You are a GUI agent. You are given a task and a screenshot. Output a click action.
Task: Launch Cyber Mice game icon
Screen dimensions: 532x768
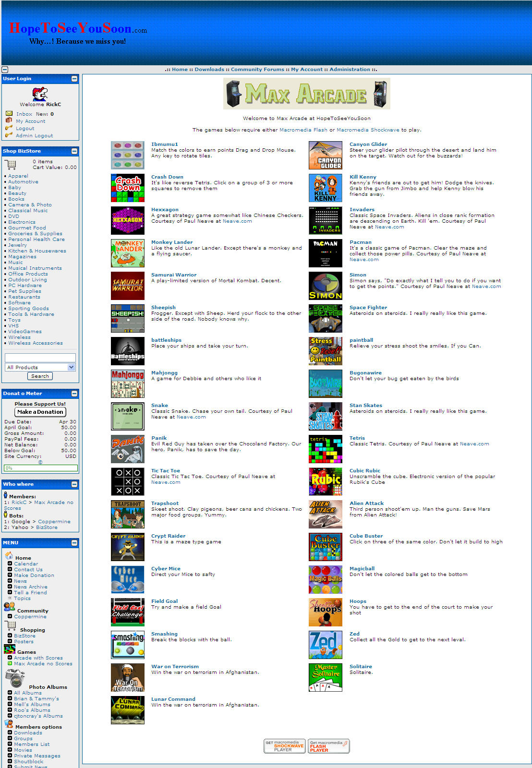[128, 580]
